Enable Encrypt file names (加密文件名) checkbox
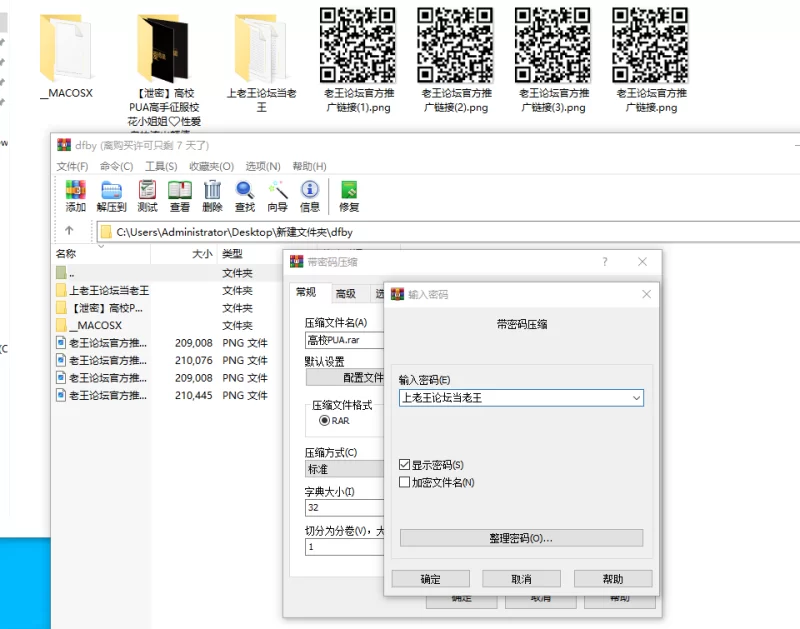Screen dimensions: 800x629 [x=404, y=482]
